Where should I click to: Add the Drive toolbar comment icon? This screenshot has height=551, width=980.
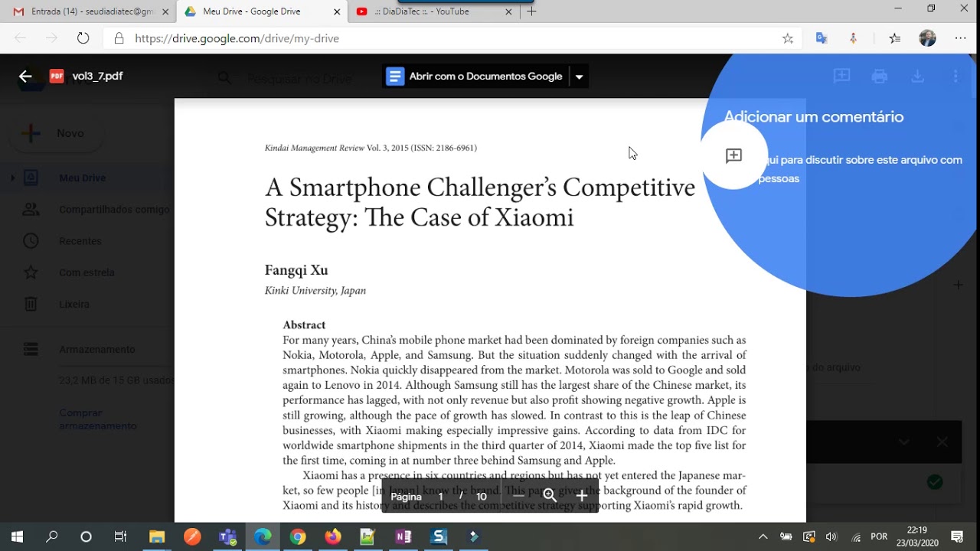coord(841,76)
